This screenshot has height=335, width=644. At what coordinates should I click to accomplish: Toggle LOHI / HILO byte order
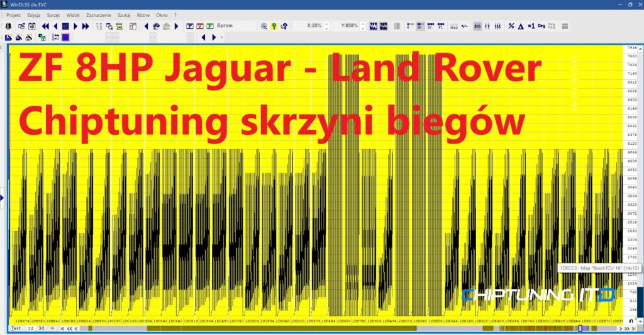[x=454, y=26]
